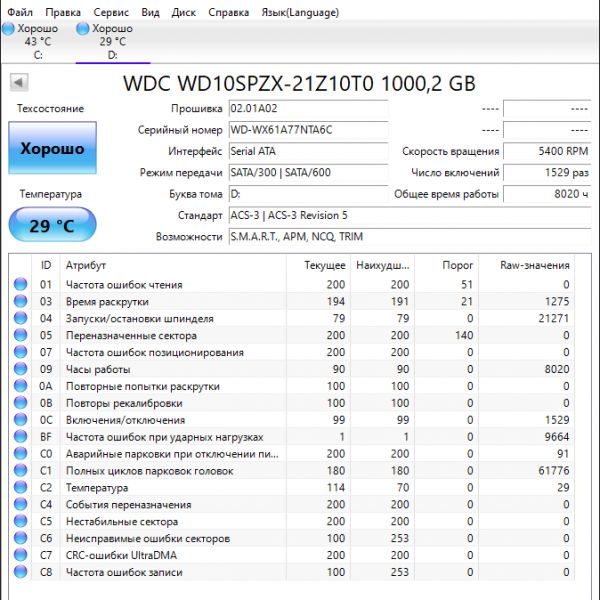Viewport: 600px width, 600px height.
Task: Open the Правка menu
Action: [63, 13]
